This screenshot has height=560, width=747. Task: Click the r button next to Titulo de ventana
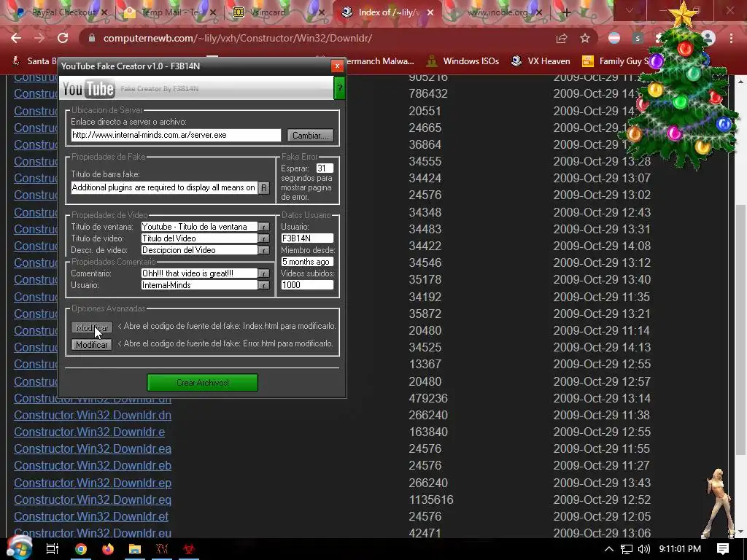pos(263,227)
